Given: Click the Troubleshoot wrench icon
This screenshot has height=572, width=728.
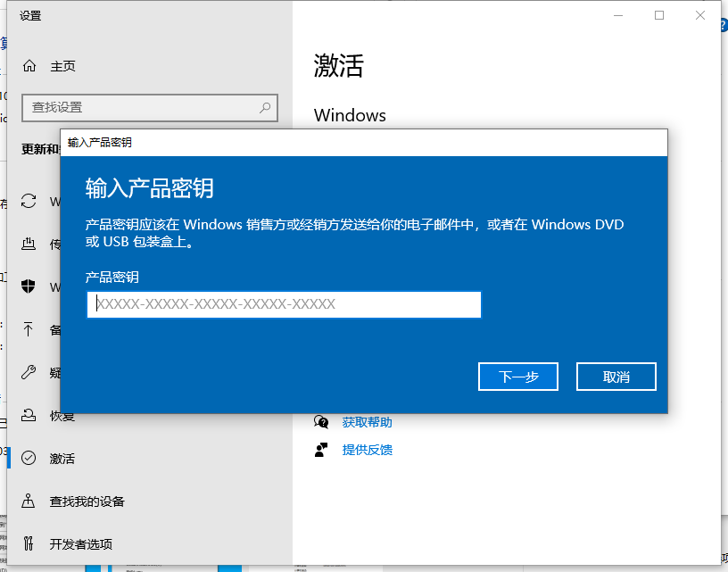Looking at the screenshot, I should (29, 373).
